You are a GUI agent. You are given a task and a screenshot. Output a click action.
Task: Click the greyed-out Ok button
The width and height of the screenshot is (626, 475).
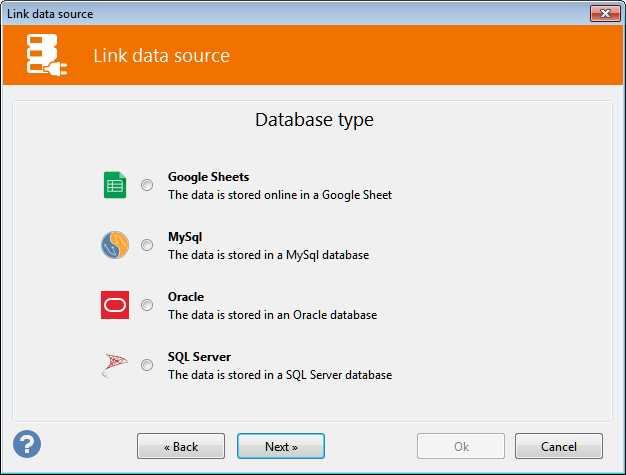[x=461, y=446]
